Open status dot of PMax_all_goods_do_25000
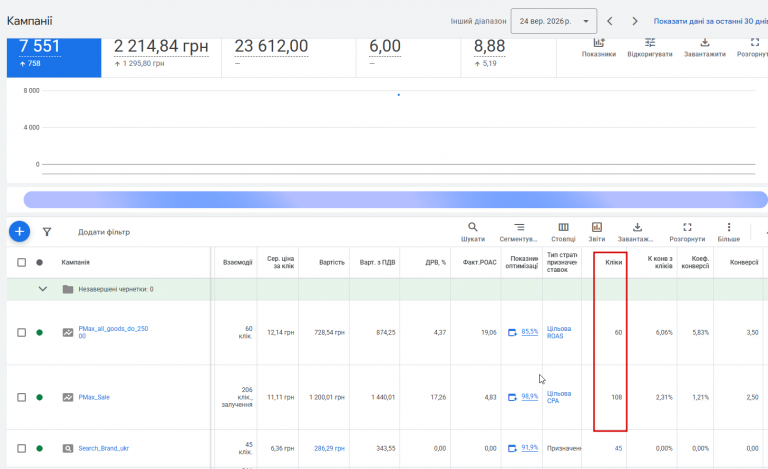 click(40, 332)
